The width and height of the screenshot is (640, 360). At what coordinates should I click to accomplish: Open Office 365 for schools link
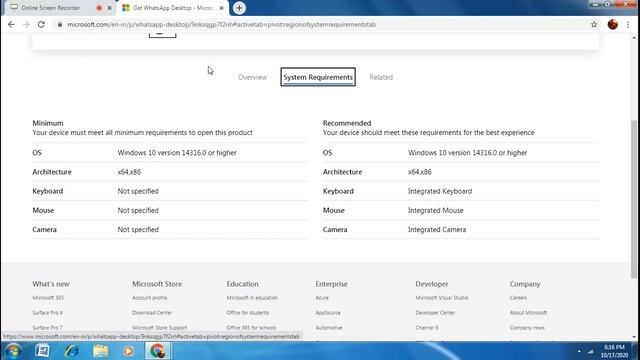tap(251, 328)
